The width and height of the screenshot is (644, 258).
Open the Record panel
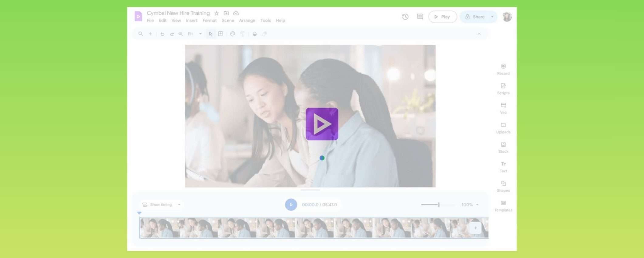[x=503, y=69]
